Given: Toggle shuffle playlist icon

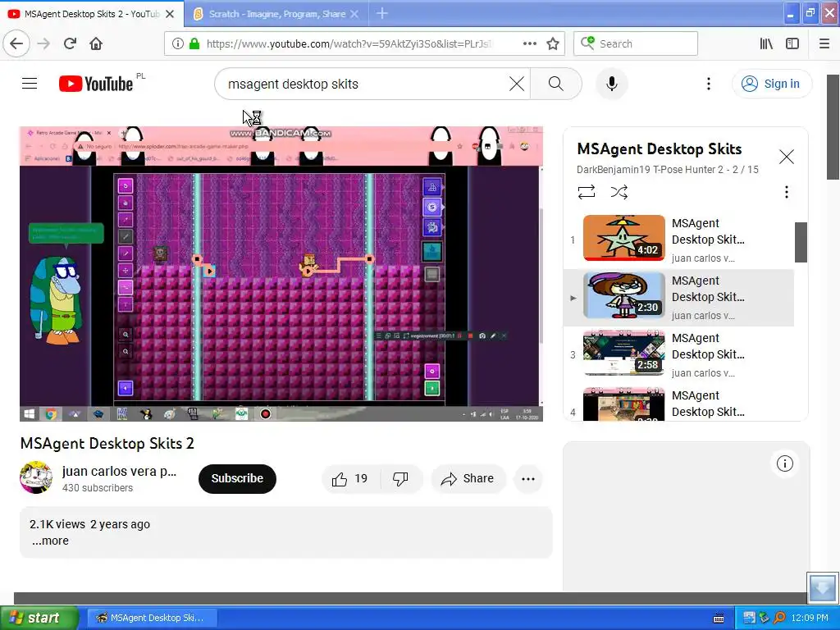Looking at the screenshot, I should pos(619,192).
